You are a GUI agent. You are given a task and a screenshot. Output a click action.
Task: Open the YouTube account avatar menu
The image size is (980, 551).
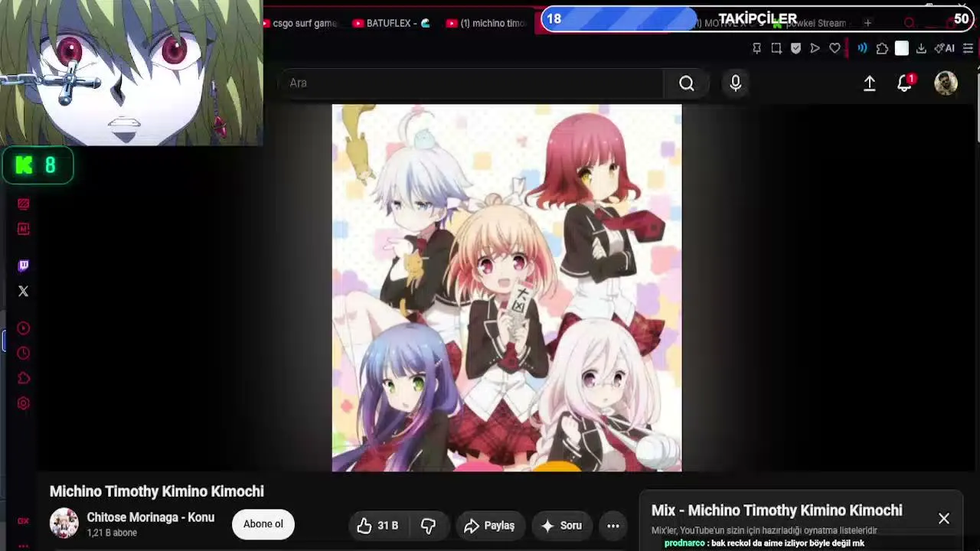pyautogui.click(x=946, y=83)
